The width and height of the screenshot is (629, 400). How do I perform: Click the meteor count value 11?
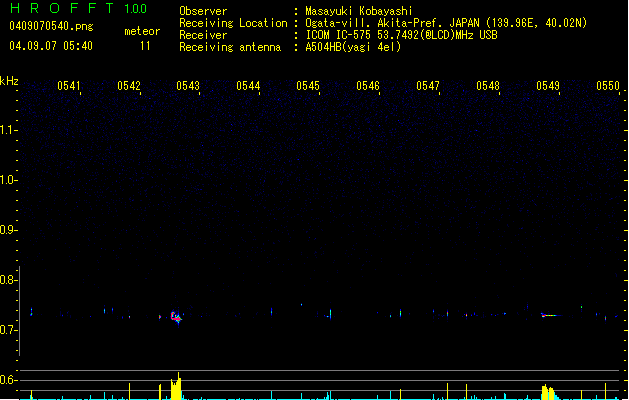(145, 46)
